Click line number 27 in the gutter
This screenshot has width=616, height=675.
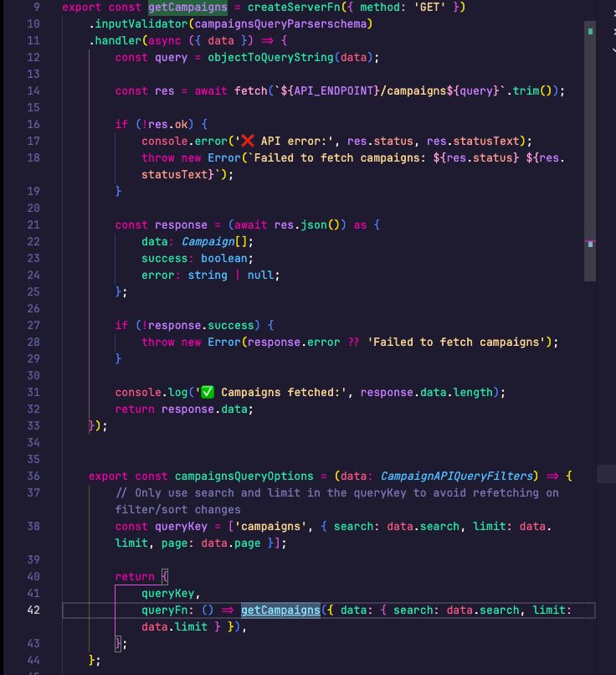33,325
